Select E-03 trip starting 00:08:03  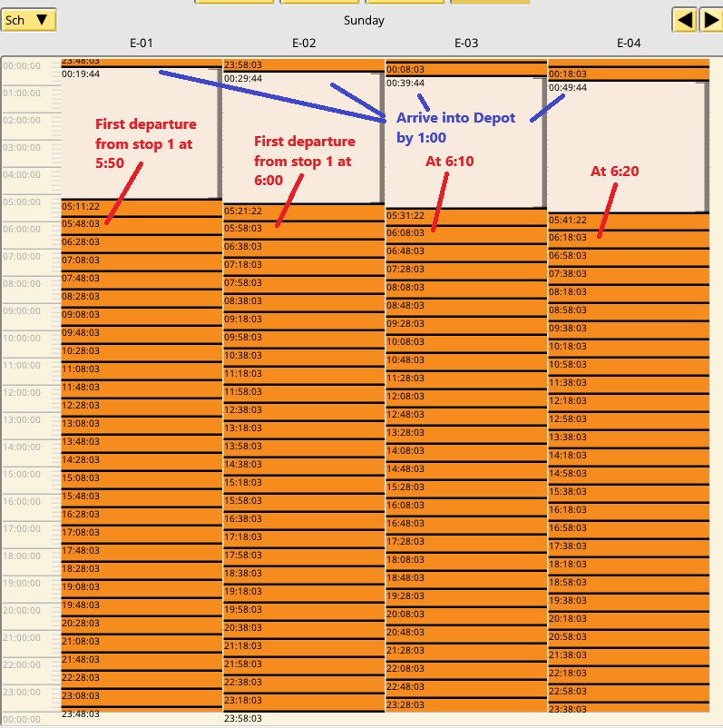(466, 70)
